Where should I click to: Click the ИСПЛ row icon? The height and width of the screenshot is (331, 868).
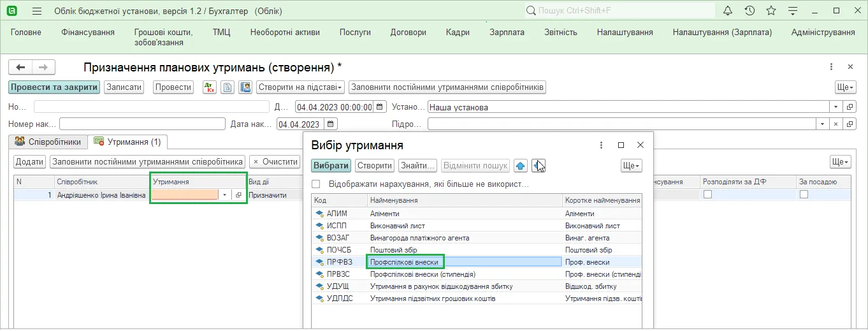pyautogui.click(x=319, y=226)
